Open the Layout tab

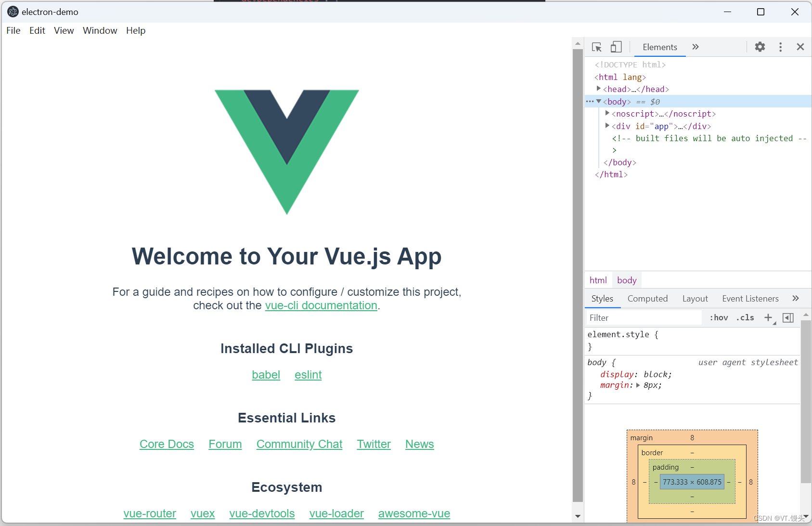tap(695, 299)
